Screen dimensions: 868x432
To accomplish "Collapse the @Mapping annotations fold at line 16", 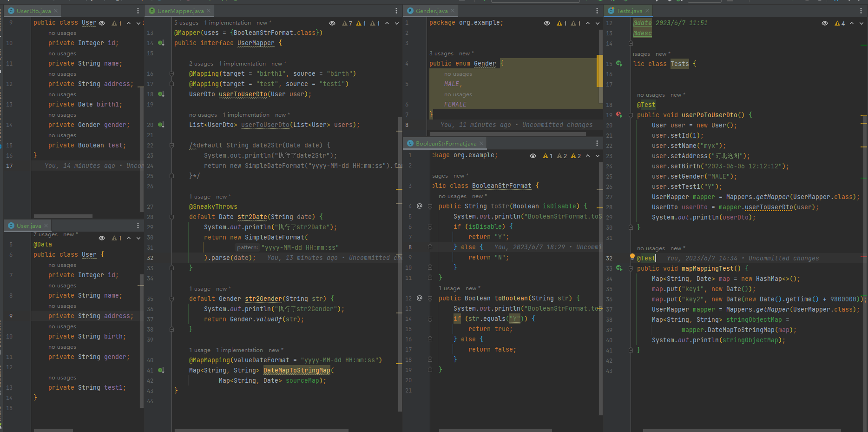I will coord(171,73).
